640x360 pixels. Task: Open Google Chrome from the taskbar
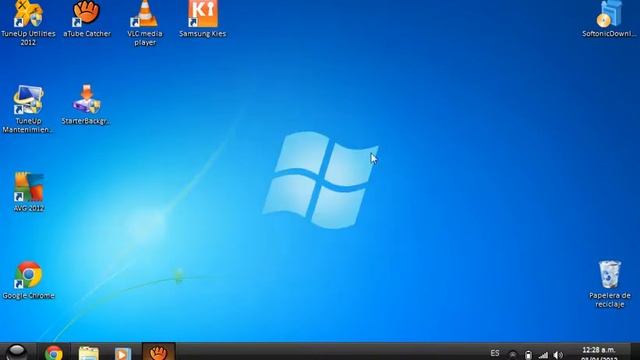[53, 353]
